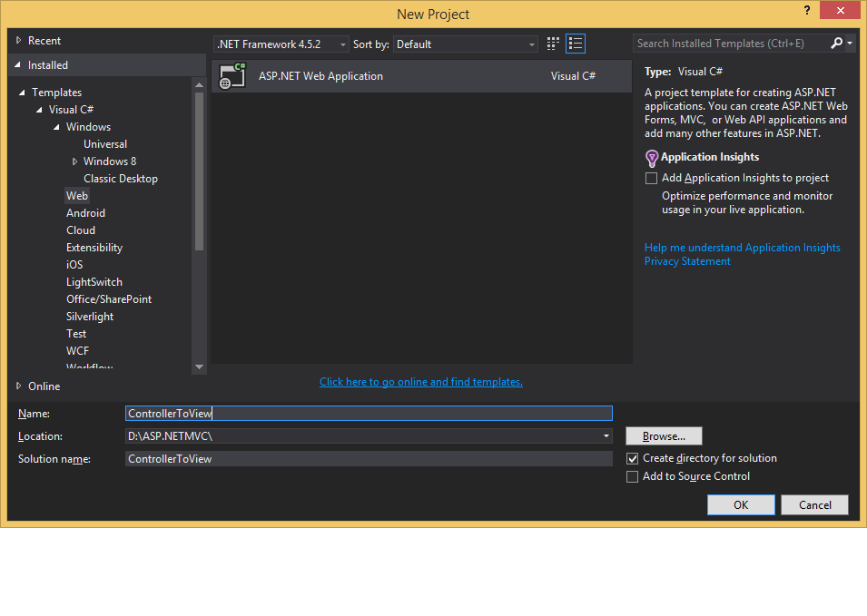Click the Solution name input field
The height and width of the screenshot is (616, 867).
[369, 458]
